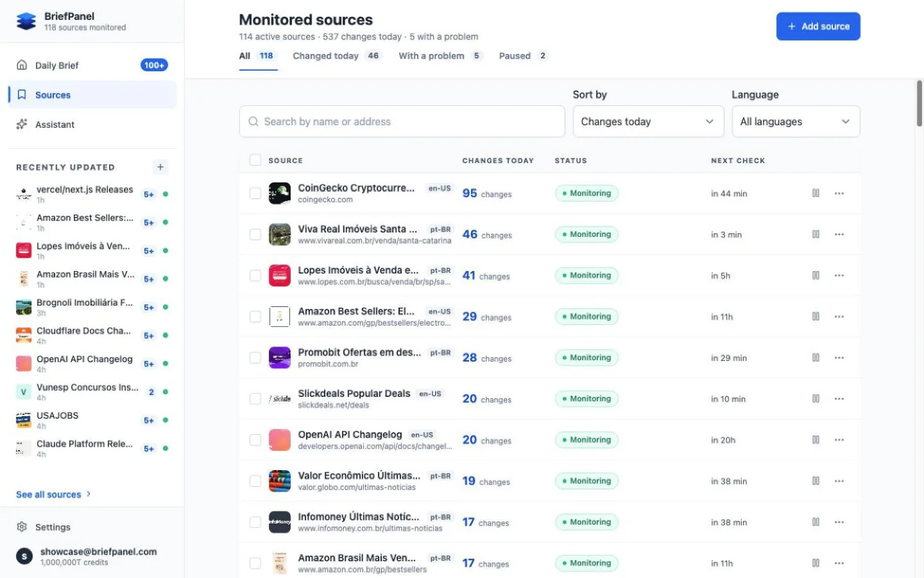Image resolution: width=924 pixels, height=578 pixels.
Task: Pause the Slickdeals Popular Deals source
Action: [x=816, y=399]
